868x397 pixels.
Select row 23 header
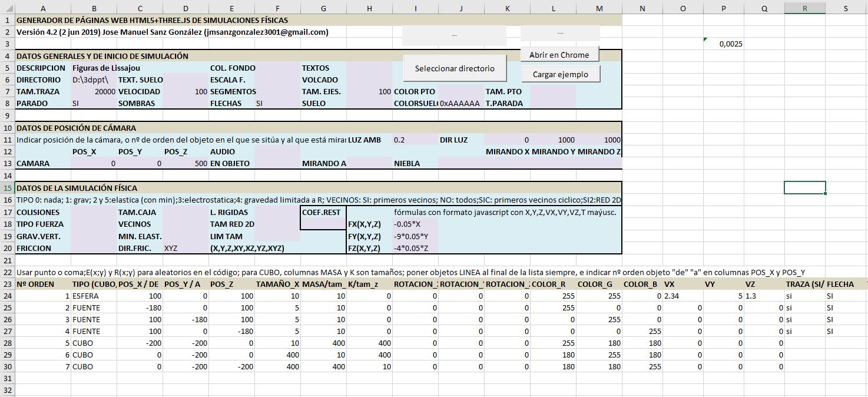8,284
